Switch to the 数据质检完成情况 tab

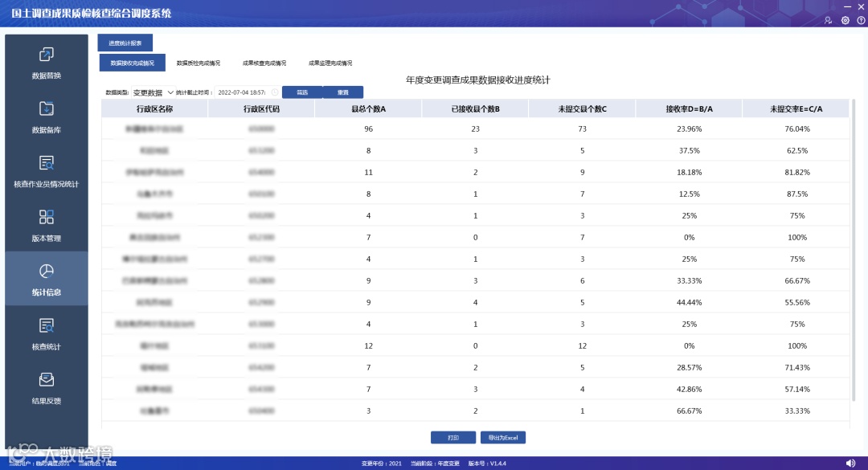coord(199,63)
